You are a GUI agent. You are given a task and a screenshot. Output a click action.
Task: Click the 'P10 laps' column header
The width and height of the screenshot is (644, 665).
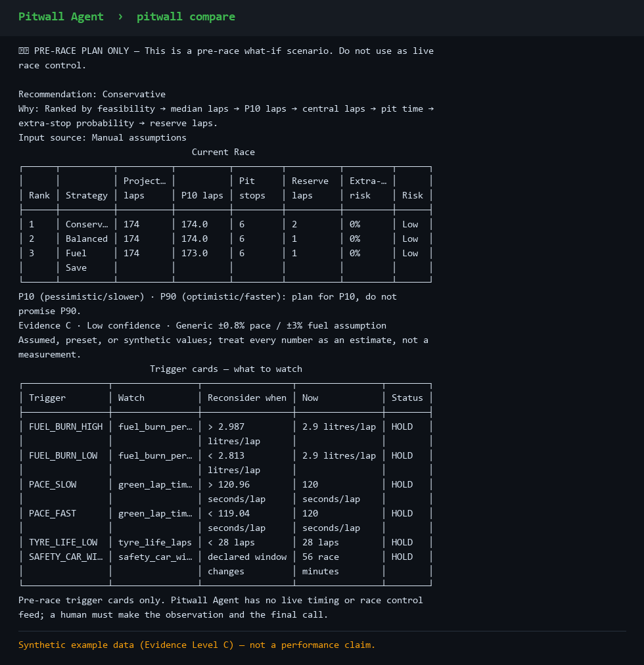(x=202, y=196)
